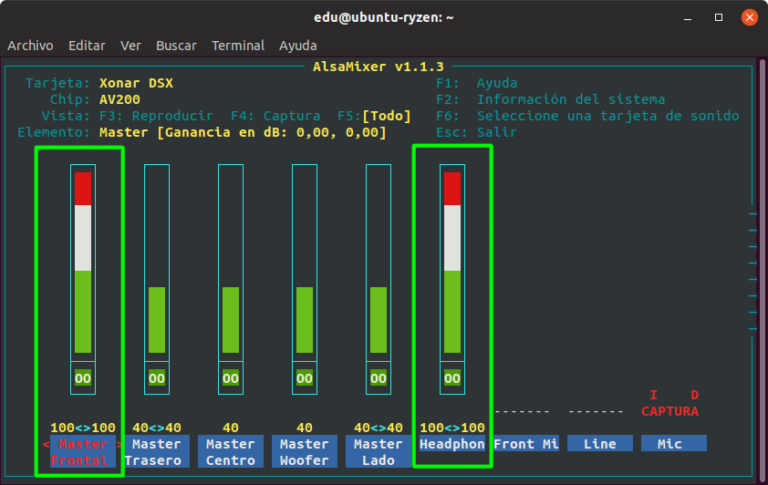
Task: Click the Headphon volume bar
Action: tap(452, 263)
